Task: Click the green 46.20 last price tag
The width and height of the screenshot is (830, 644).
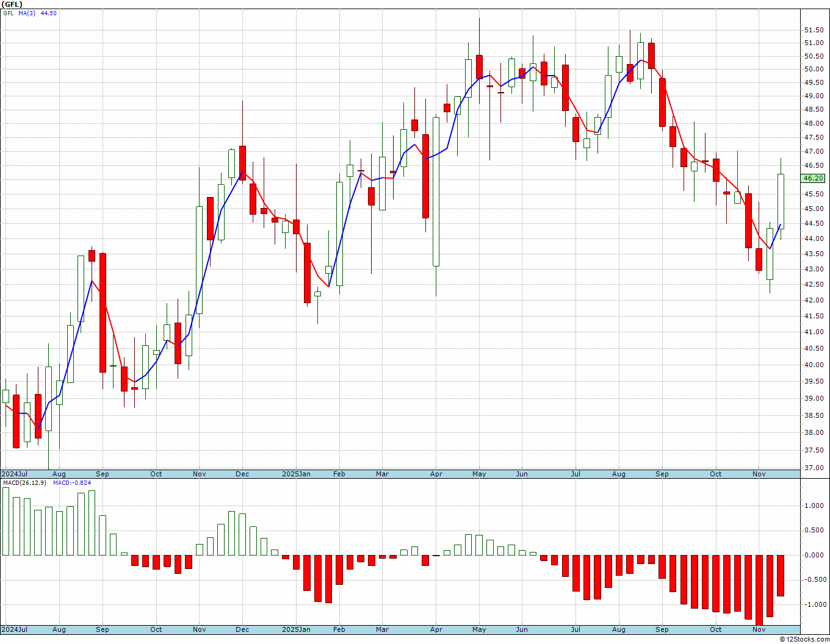Action: pyautogui.click(x=813, y=178)
